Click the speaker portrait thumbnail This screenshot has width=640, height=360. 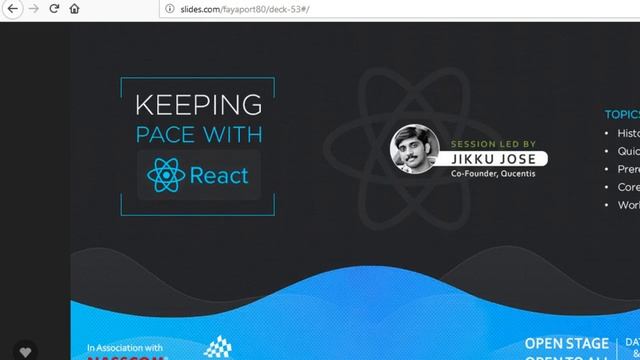pos(414,149)
